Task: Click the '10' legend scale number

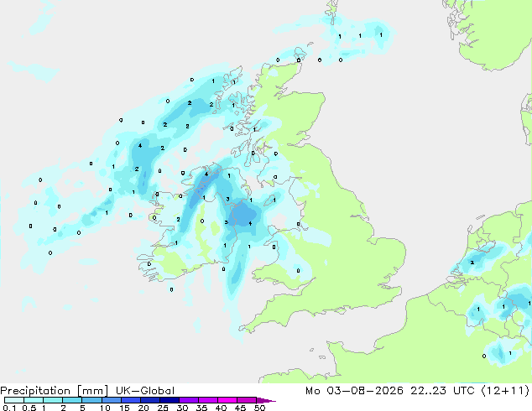Action: (x=105, y=408)
